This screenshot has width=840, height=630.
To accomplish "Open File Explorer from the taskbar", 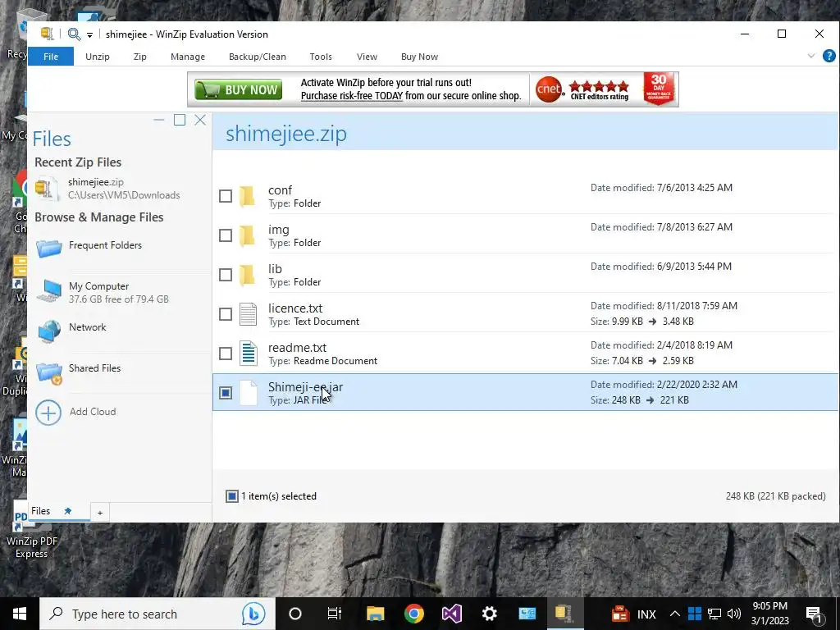I will tap(375, 614).
